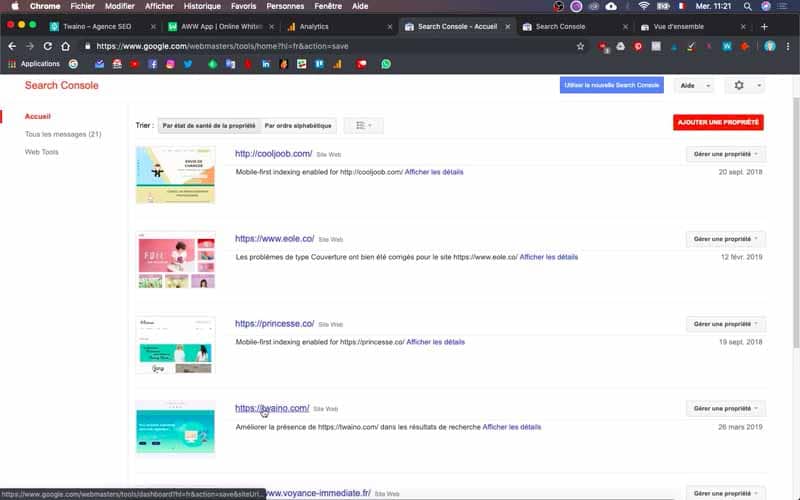Open 'Gérer une propriété' for cooljoob.com

click(726, 154)
